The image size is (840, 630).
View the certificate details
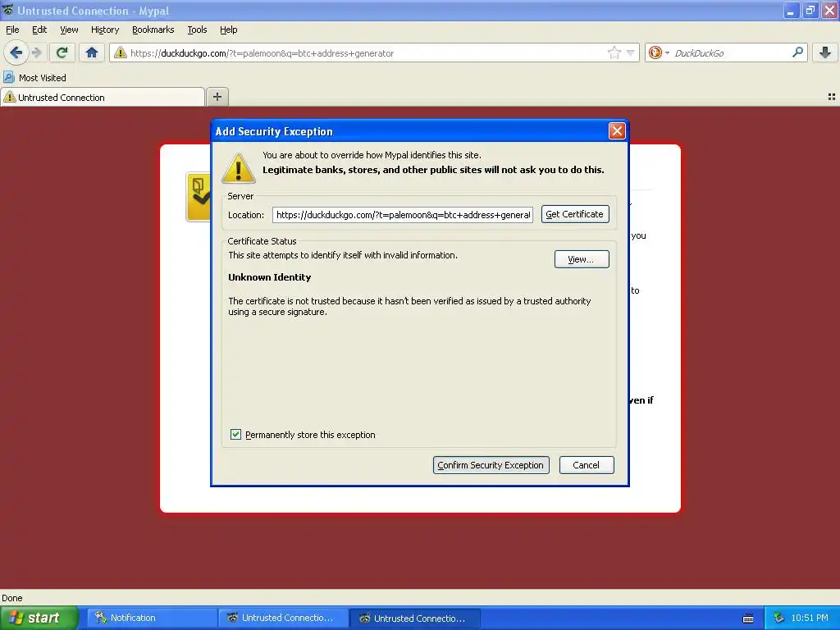pos(582,259)
